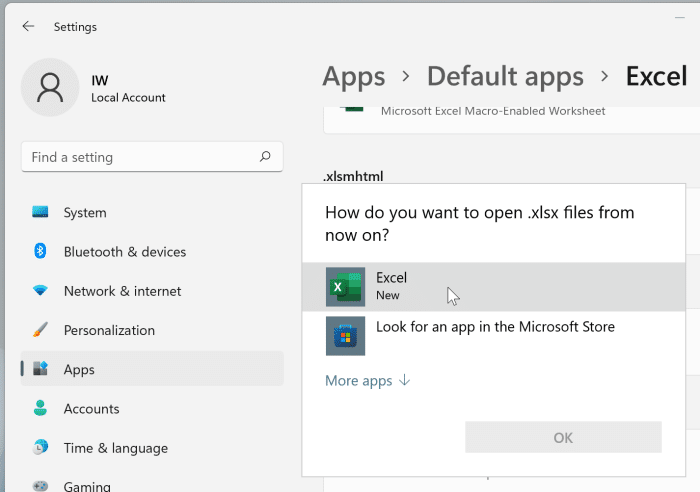700x492 pixels.
Task: Open System settings category
Action: click(152, 213)
